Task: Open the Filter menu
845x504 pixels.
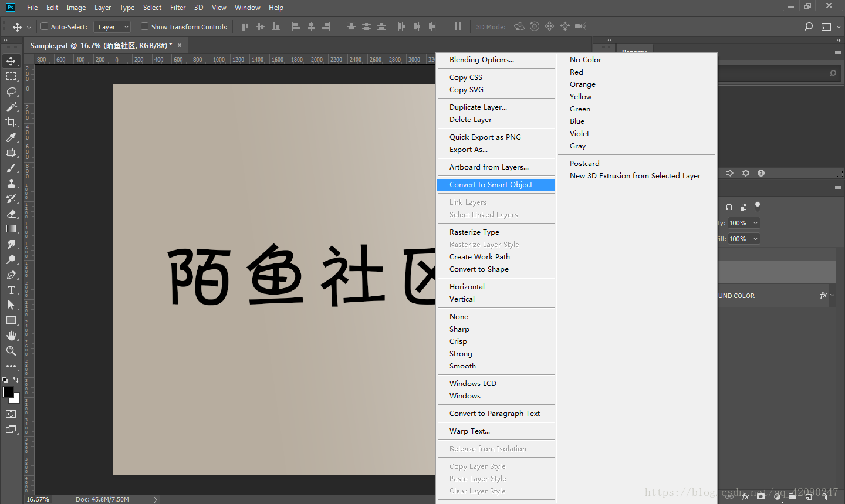Action: (x=178, y=8)
